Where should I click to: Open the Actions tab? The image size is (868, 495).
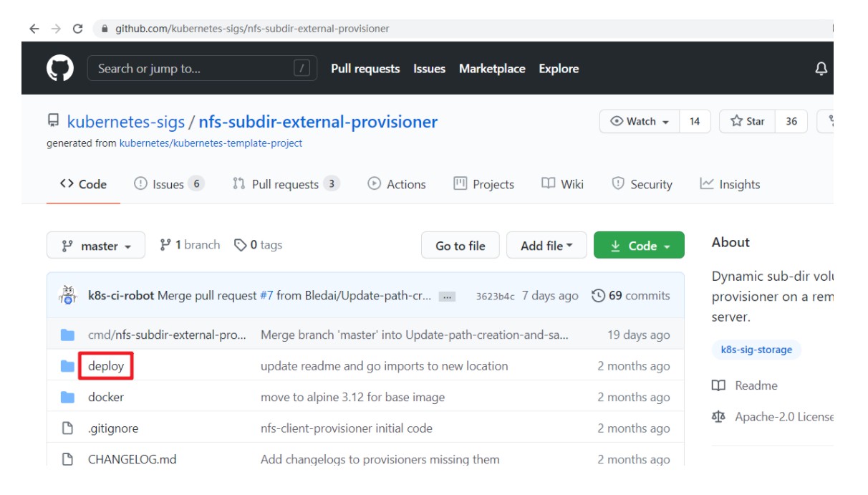click(397, 184)
